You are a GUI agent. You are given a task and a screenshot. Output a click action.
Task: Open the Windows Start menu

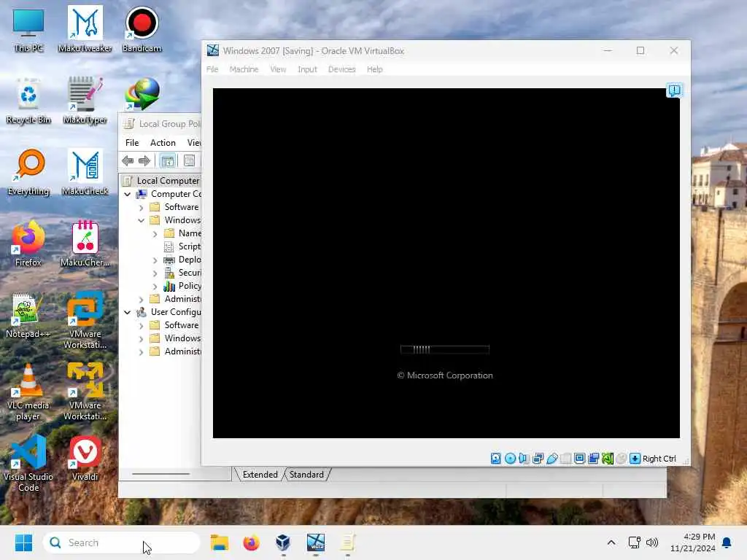pyautogui.click(x=23, y=542)
